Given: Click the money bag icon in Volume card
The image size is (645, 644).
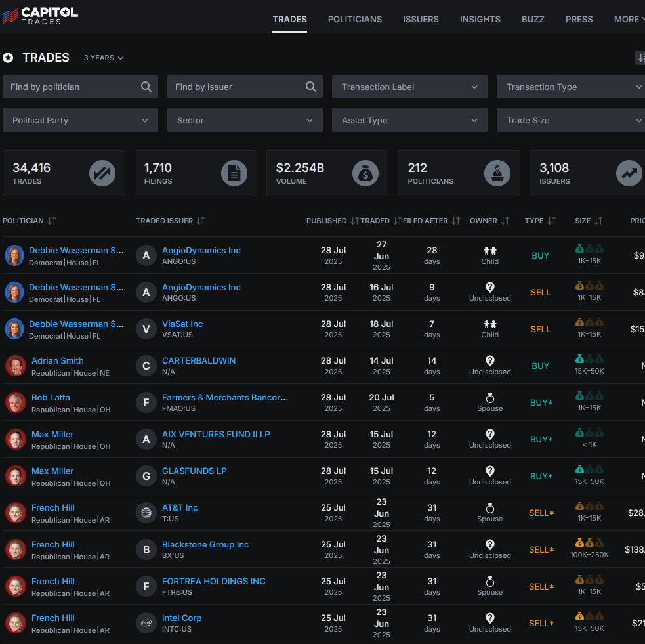Looking at the screenshot, I should coord(365,173).
